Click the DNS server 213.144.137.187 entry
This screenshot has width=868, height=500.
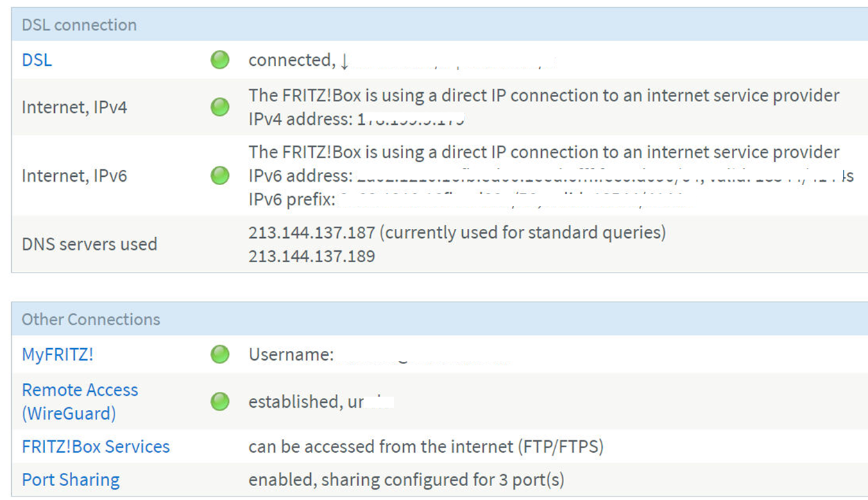pos(312,232)
